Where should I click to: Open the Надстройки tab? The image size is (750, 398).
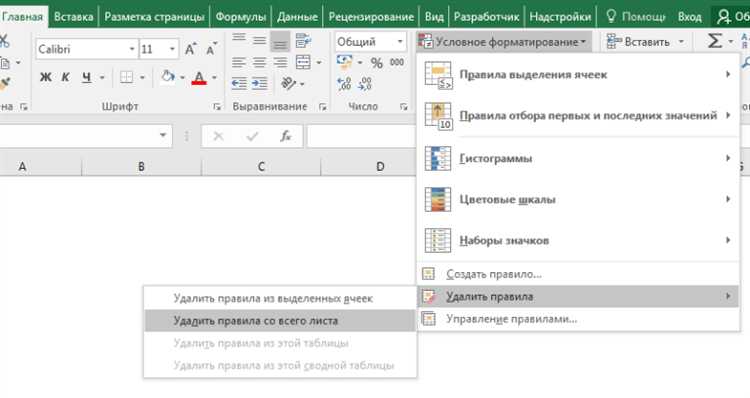(x=560, y=17)
